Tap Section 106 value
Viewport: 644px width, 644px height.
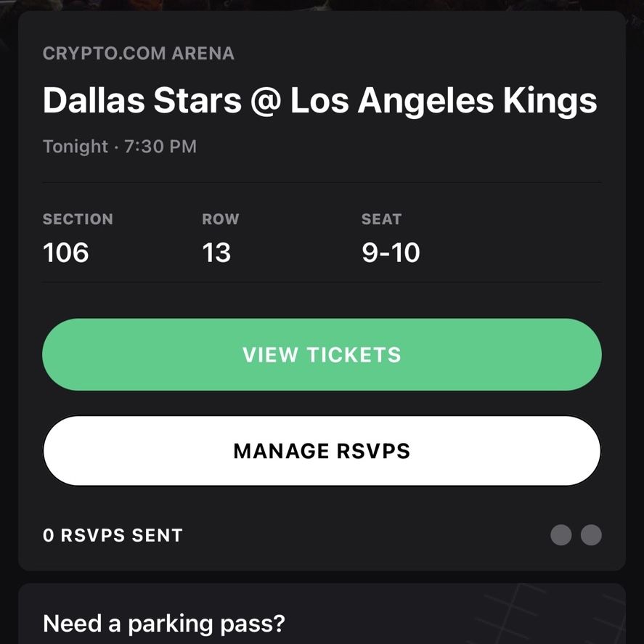(66, 252)
